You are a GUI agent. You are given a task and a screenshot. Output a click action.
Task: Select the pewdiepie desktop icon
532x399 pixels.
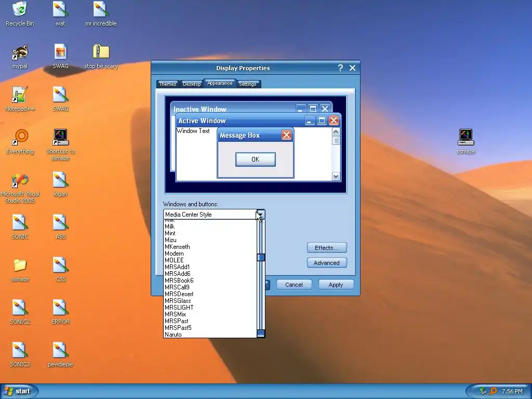point(60,354)
